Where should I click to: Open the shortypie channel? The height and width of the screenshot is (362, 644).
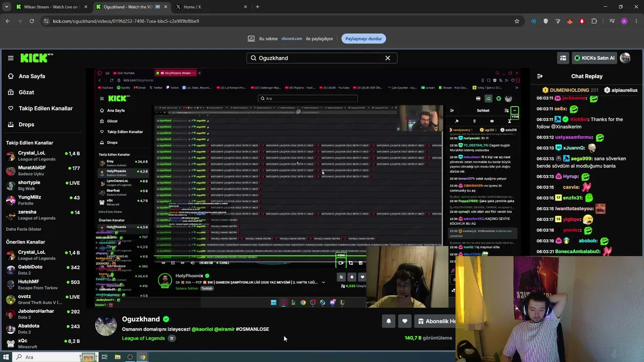tap(43, 185)
